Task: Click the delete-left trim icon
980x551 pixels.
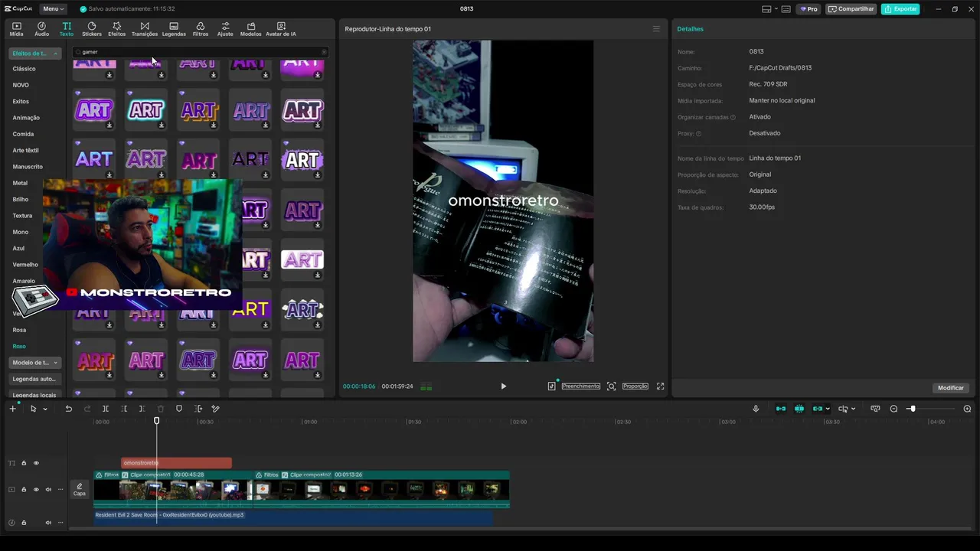Action: click(124, 409)
